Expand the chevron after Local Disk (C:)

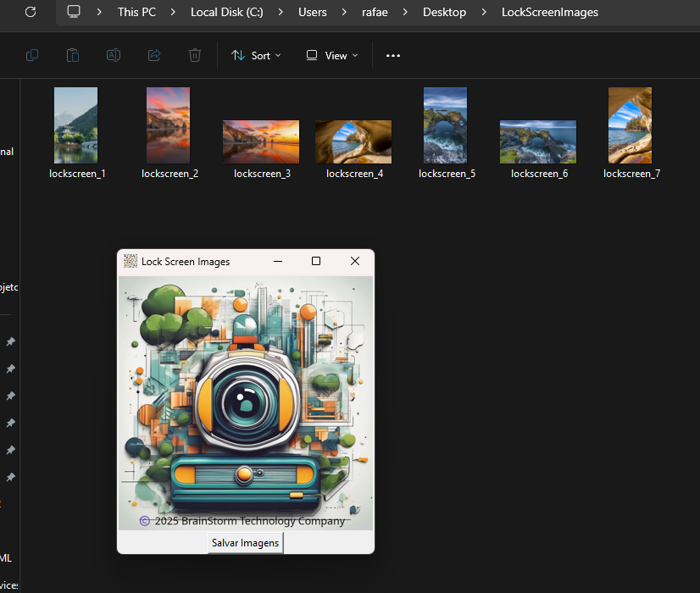pos(281,12)
